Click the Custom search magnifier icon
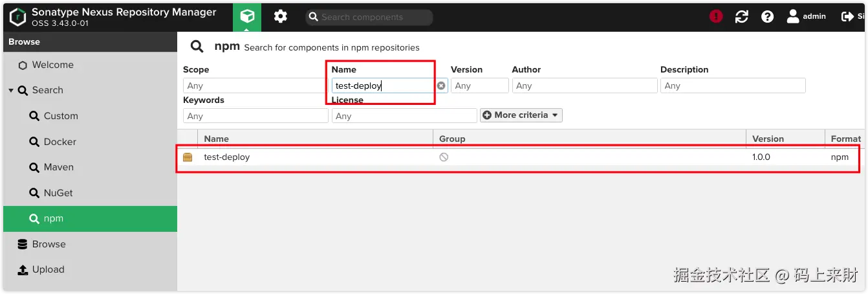Image resolution: width=868 pixels, height=294 pixels. click(x=34, y=116)
